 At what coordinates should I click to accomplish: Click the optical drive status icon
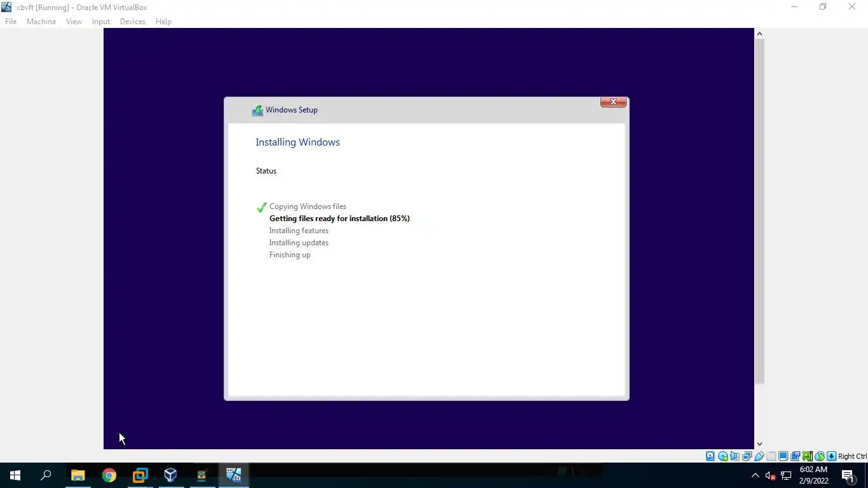pos(723,456)
